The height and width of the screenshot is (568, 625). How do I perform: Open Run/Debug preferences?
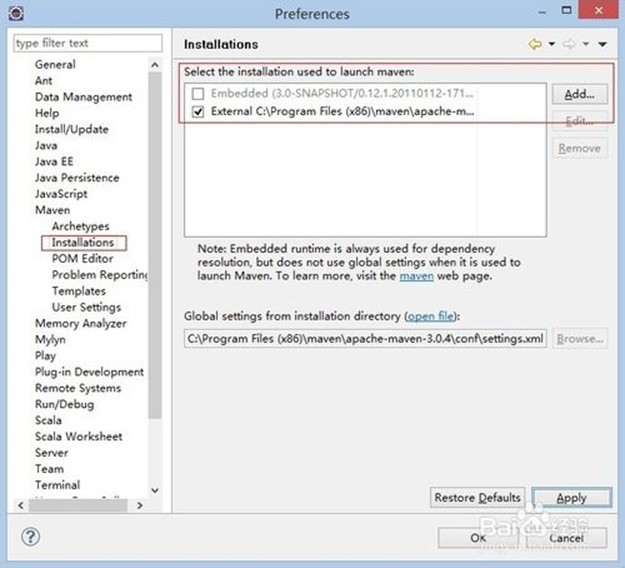[65, 404]
